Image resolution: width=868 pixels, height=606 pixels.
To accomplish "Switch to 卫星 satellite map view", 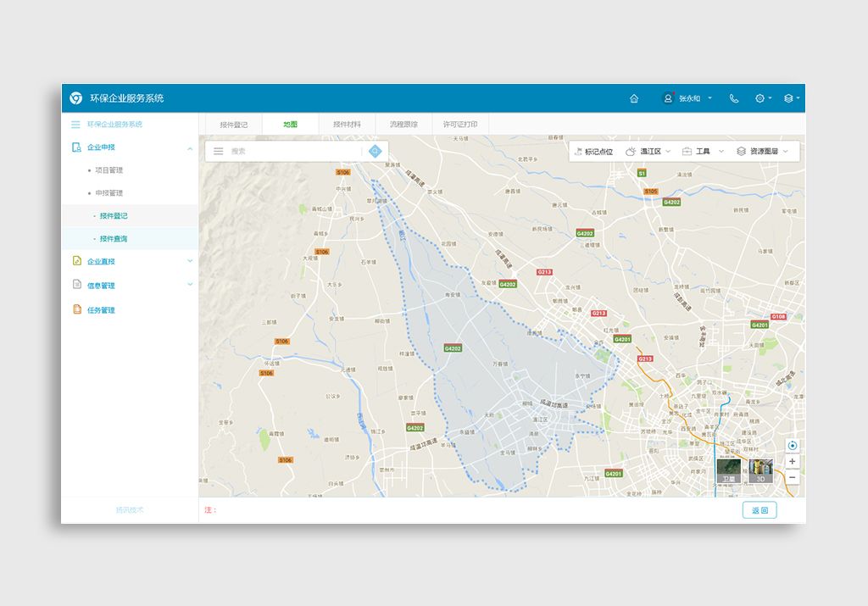I will click(x=728, y=471).
